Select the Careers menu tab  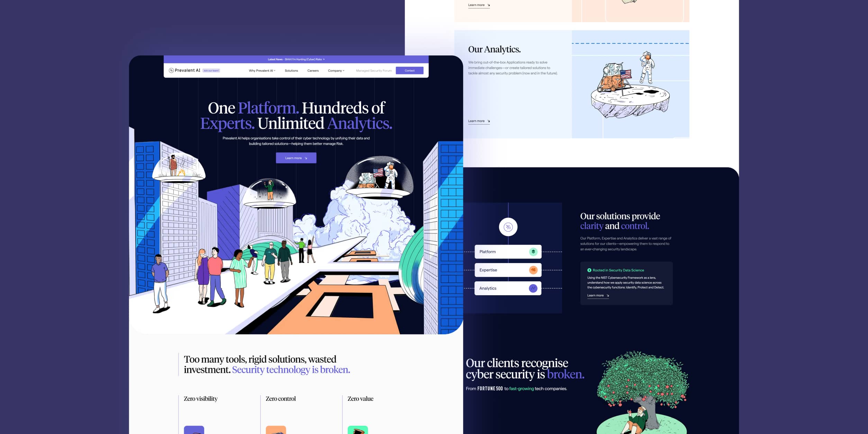(313, 70)
